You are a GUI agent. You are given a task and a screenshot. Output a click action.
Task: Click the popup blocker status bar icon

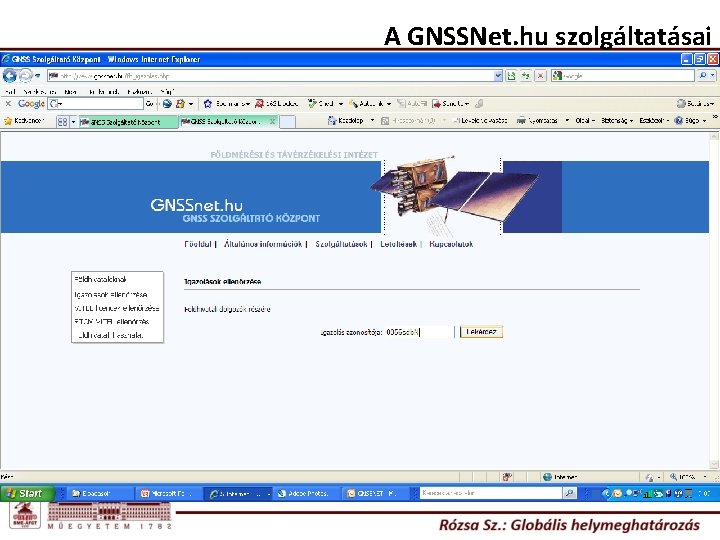point(507,477)
